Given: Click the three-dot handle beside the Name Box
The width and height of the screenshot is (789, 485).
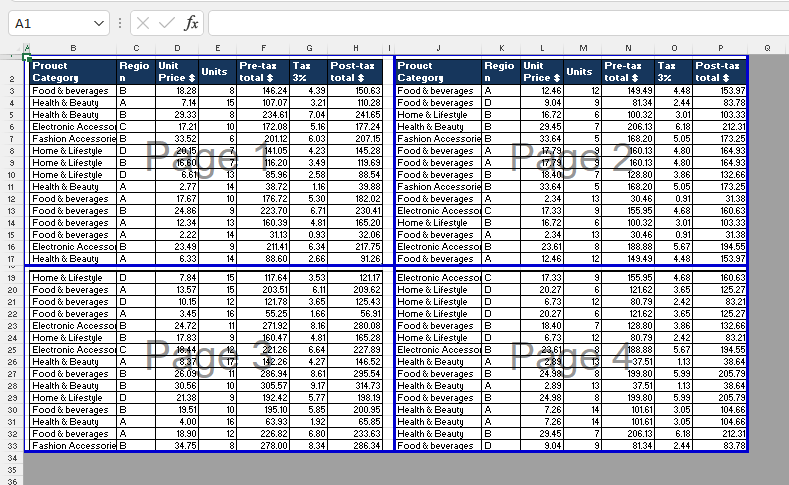Looking at the screenshot, I should click(120, 23).
